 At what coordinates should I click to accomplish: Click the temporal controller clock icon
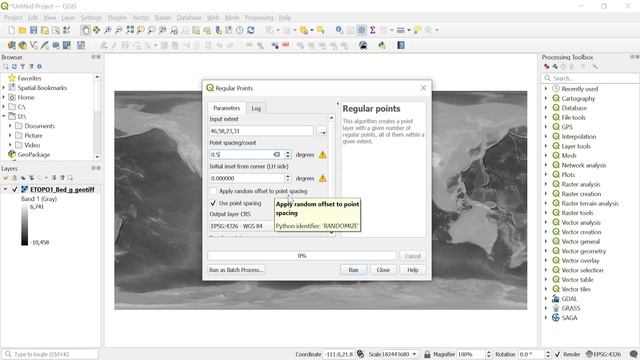240,30
